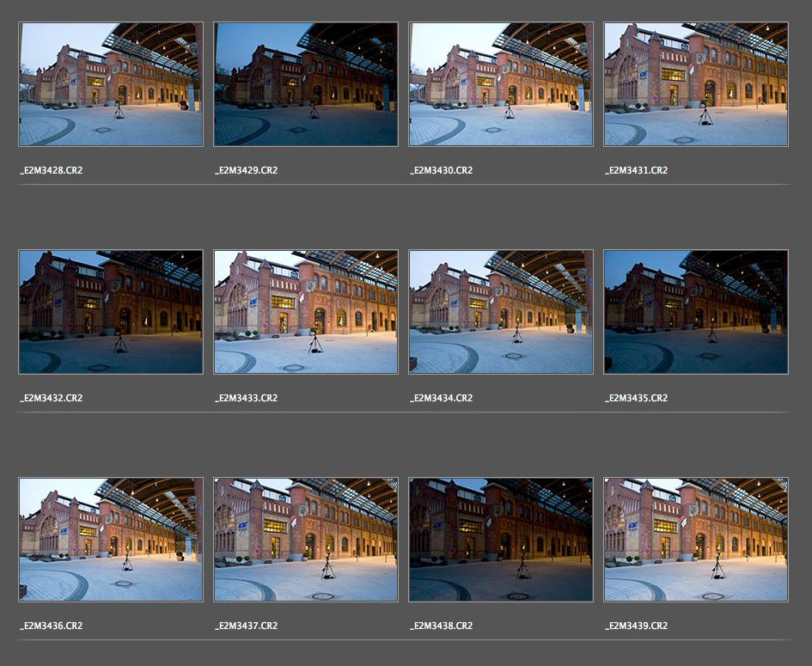Click the filename label _E2M3428.CR2

point(51,170)
